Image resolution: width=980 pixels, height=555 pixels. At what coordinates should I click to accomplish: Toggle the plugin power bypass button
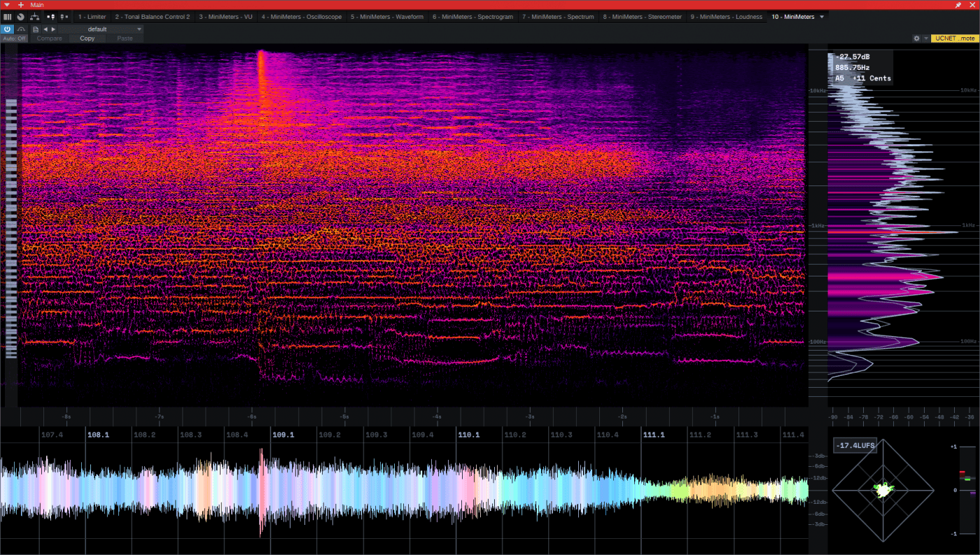(x=7, y=29)
